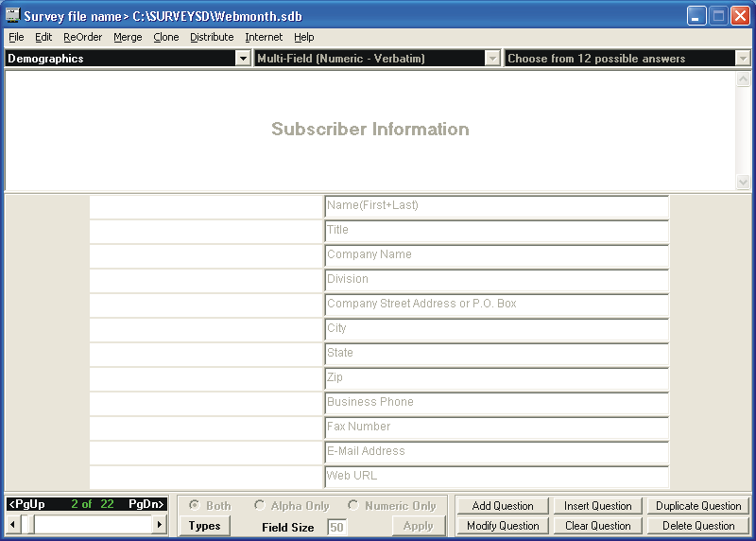Screen dimensions: 756x541
Task: Open the Internet menu
Action: 264,37
